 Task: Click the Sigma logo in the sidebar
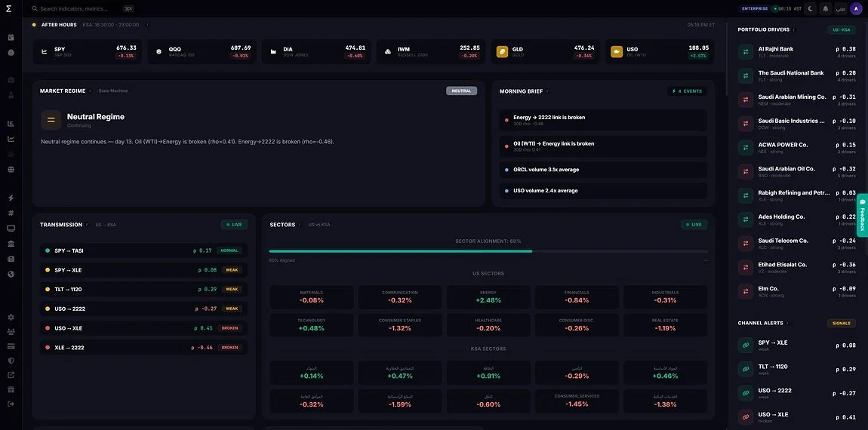click(8, 9)
